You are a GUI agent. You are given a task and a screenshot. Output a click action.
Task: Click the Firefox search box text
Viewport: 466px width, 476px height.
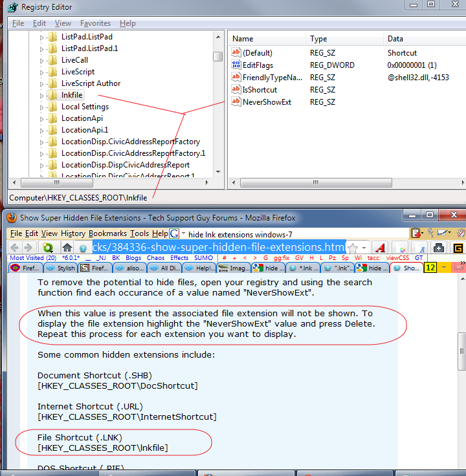240,235
